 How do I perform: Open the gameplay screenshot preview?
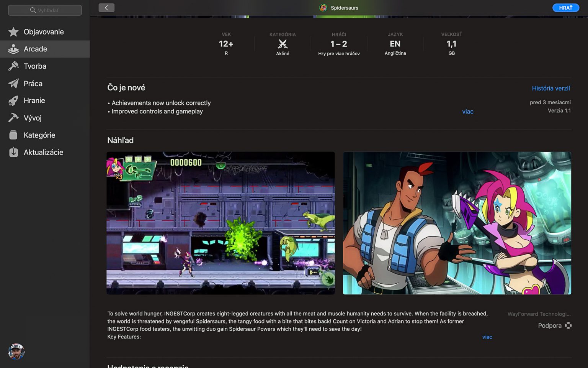point(220,223)
